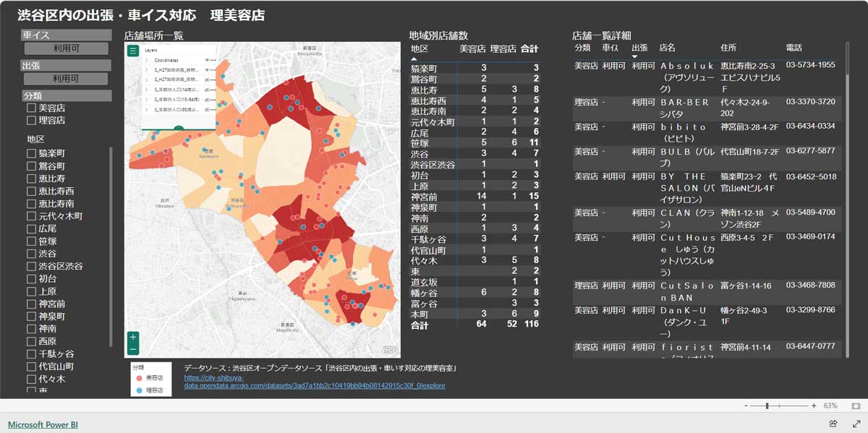The height and width of the screenshot is (433, 868).
Task: Expand the S_年齢別人口(15-64歳) layer chevron
Action: tap(146, 99)
